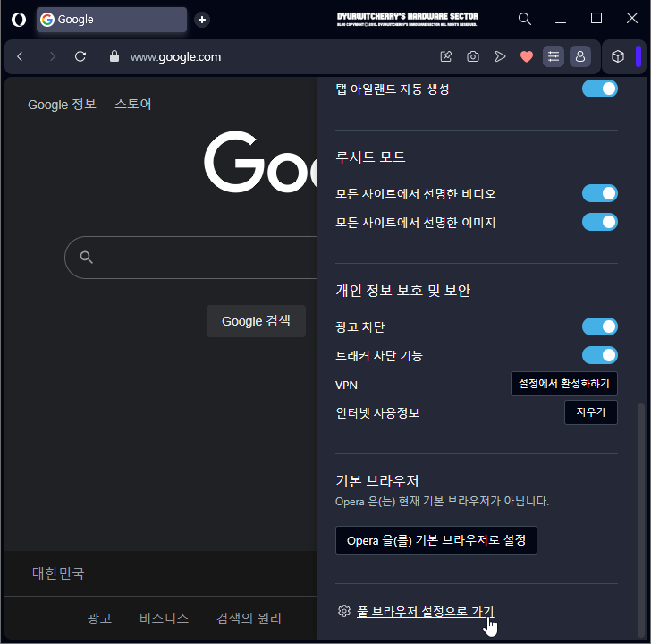Image resolution: width=651 pixels, height=644 pixels.
Task: Click the site security lock icon
Action: (114, 56)
